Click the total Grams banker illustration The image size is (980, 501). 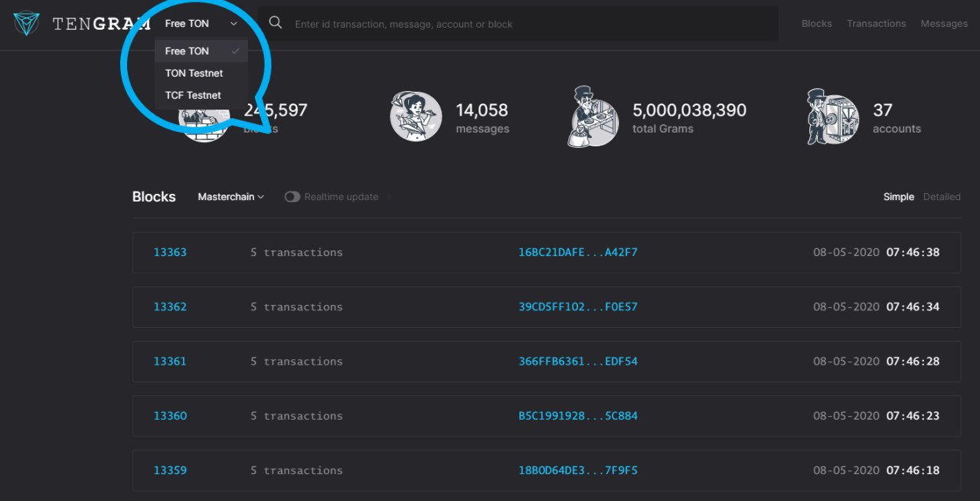[593, 116]
